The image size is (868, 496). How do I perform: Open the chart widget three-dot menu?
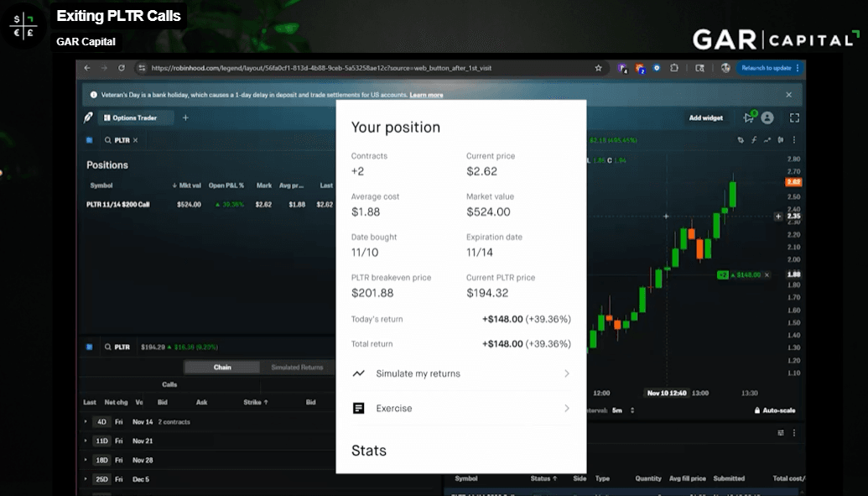(794, 140)
